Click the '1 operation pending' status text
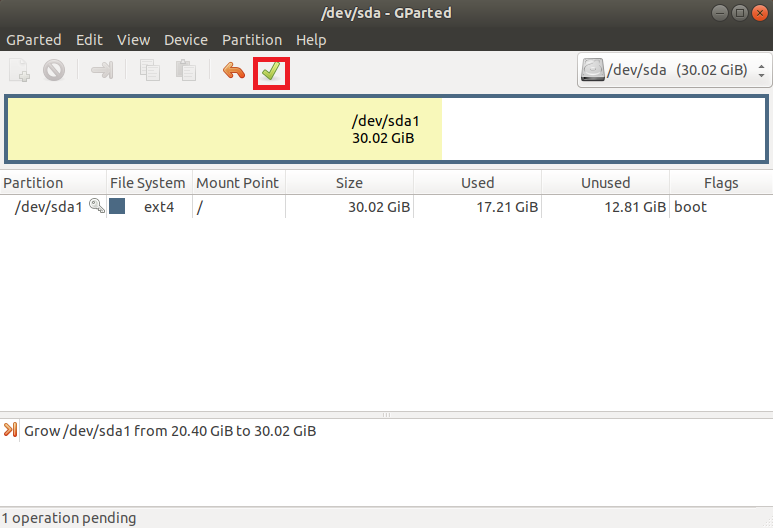The image size is (773, 528). point(69,518)
